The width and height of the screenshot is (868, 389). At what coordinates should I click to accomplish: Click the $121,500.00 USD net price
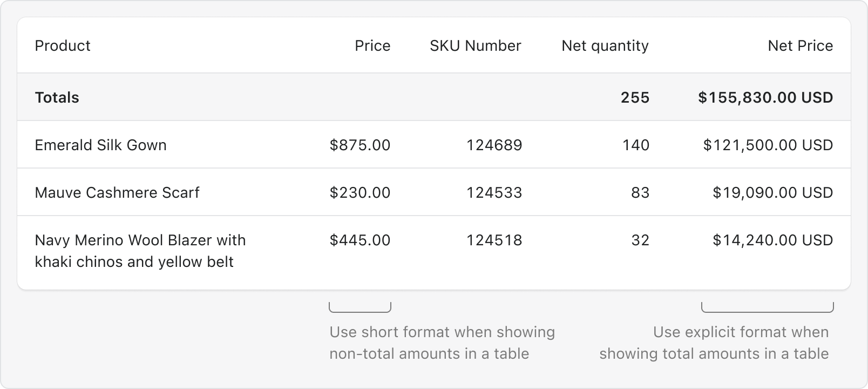click(x=768, y=145)
